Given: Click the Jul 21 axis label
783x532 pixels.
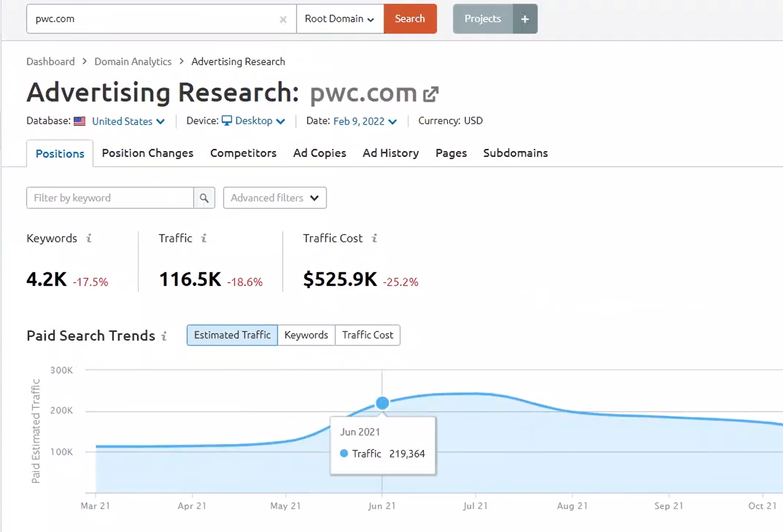Looking at the screenshot, I should coord(475,506).
